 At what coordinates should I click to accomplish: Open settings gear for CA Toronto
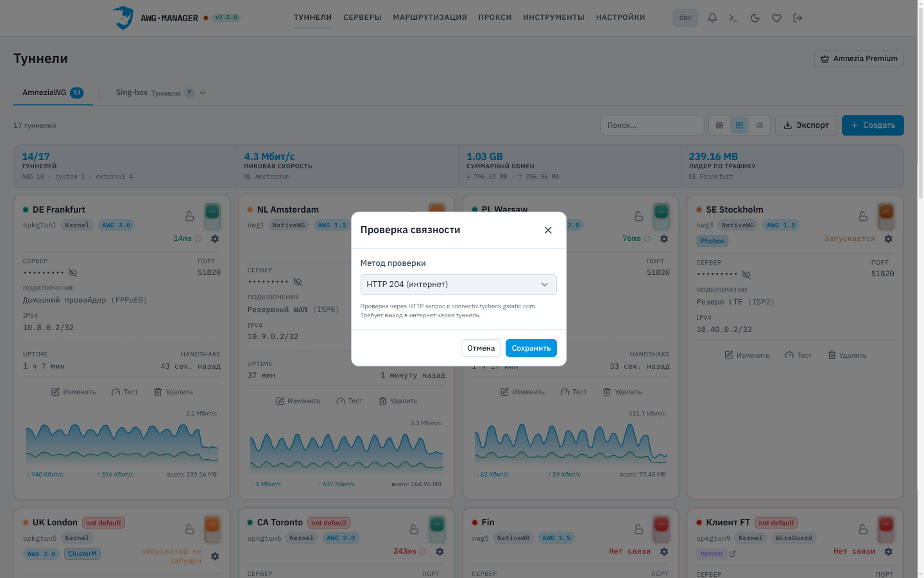coord(440,552)
